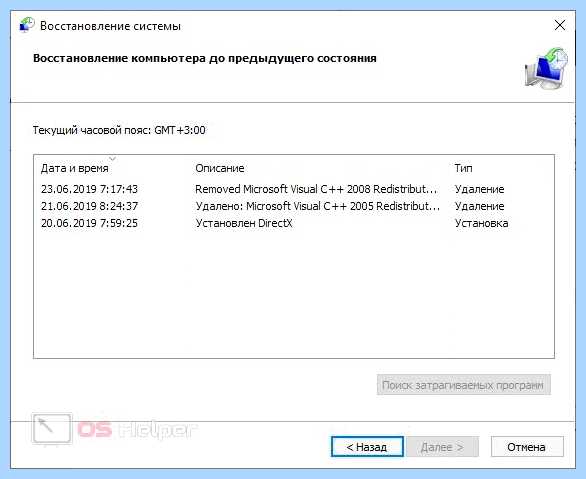Sort by 'Описание' column header
This screenshot has width=586, height=479.
pyautogui.click(x=220, y=169)
